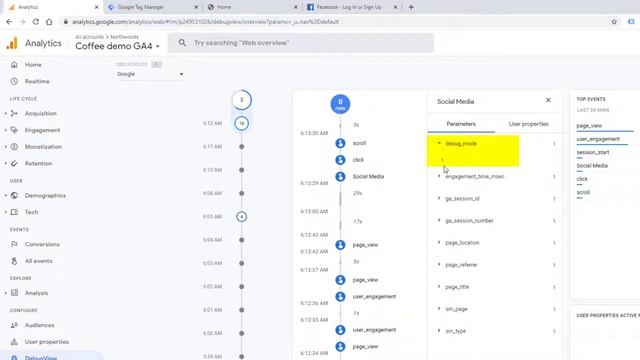Select the Analytics browser tab

pos(51,7)
